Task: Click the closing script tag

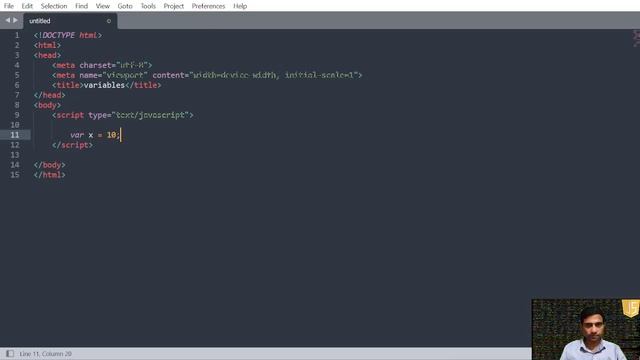Action: point(72,145)
